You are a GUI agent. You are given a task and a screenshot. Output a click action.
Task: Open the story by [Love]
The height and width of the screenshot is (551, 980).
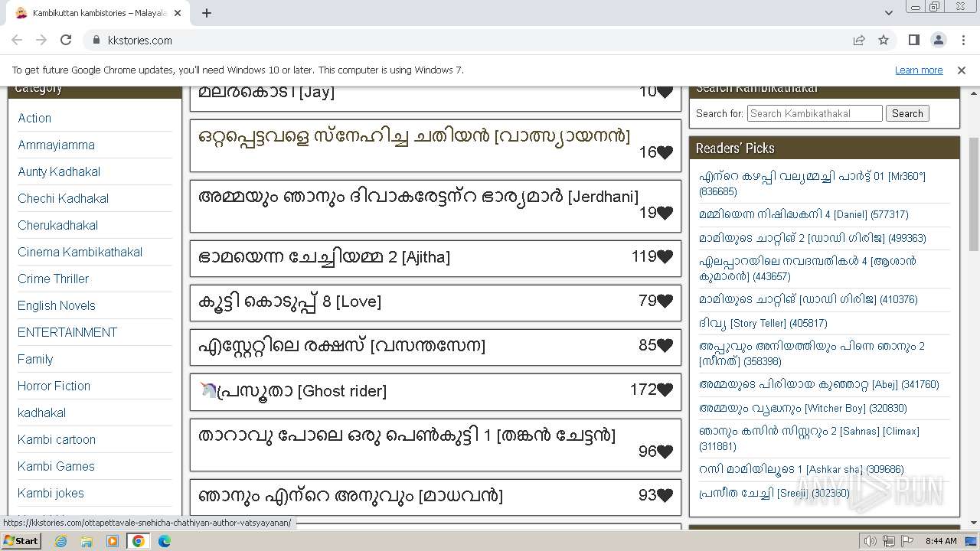click(x=289, y=302)
